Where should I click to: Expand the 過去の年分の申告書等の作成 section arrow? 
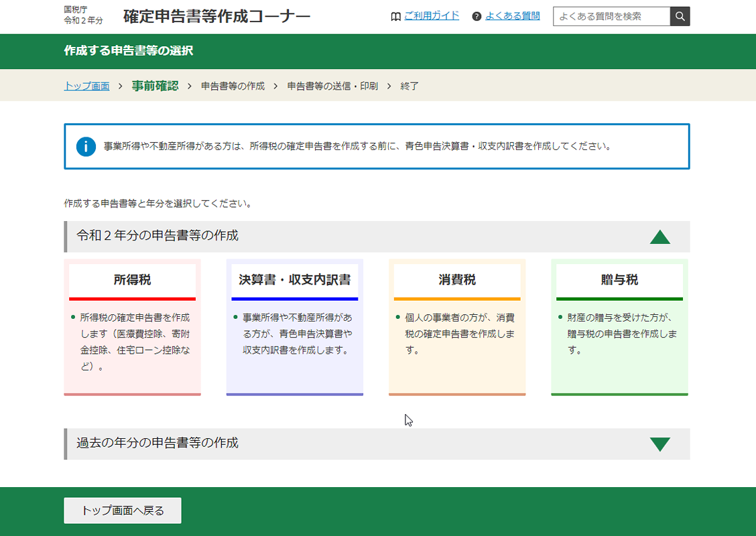click(x=659, y=444)
